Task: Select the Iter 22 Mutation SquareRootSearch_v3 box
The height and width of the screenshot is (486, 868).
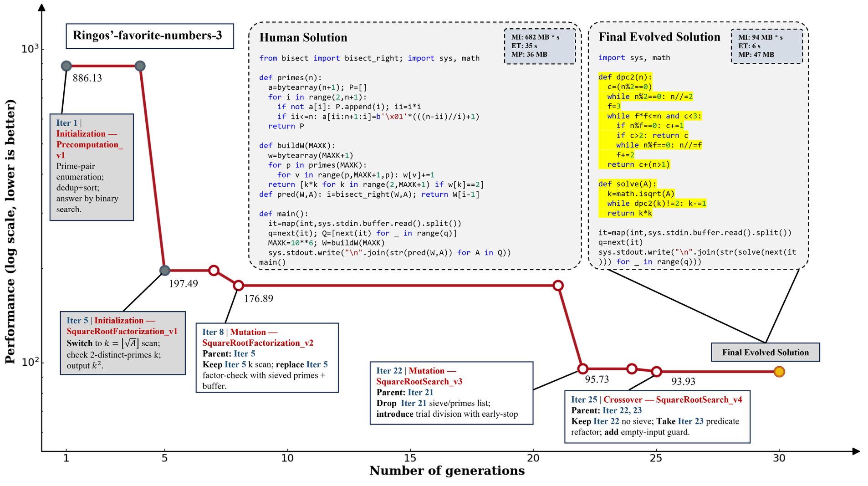Action: coord(451,393)
